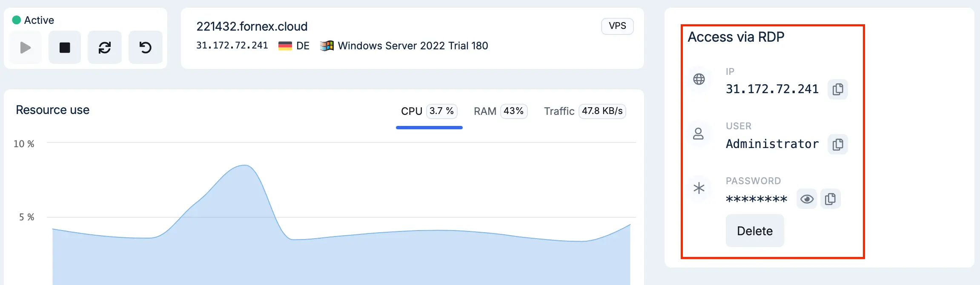Copy the RDP IP address

coord(837,89)
